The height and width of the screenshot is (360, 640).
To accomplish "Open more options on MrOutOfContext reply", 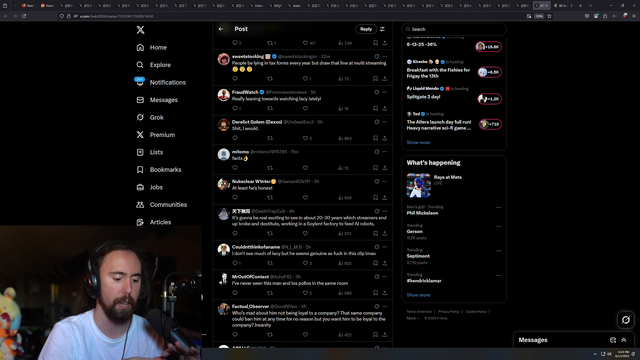I will [x=384, y=277].
